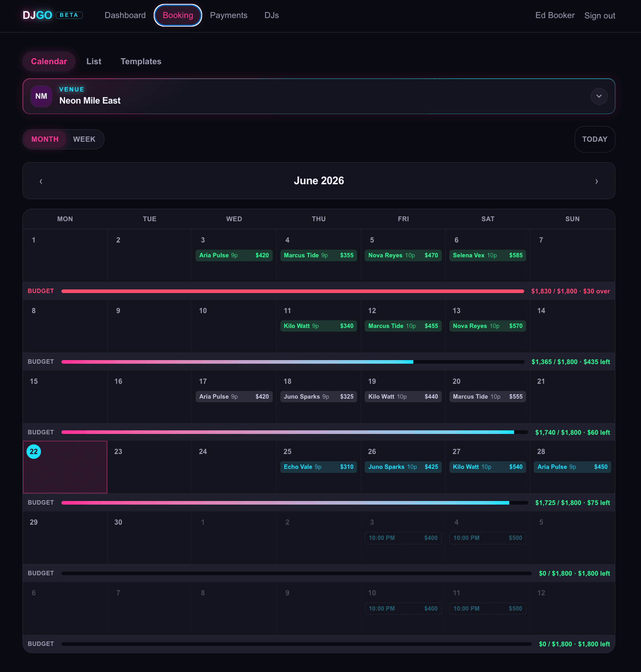Click the BETA badge
The width and height of the screenshot is (641, 672).
click(x=69, y=15)
